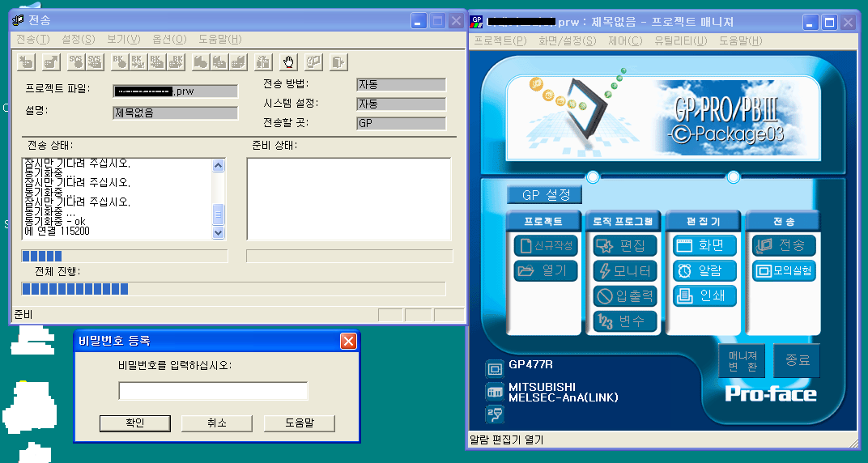Open 전송 menu in transfer window

(x=32, y=40)
